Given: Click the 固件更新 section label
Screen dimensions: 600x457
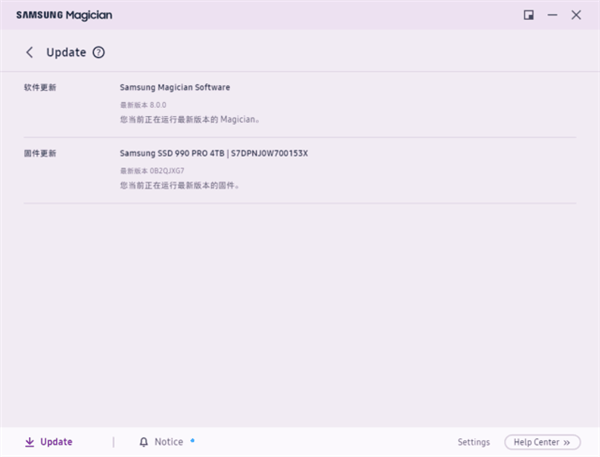Looking at the screenshot, I should click(x=40, y=153).
